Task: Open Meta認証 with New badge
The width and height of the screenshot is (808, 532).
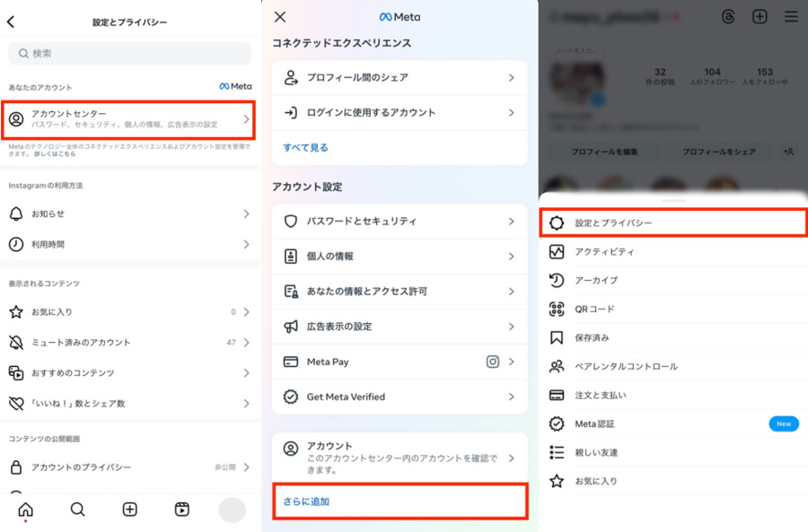Action: (672, 423)
